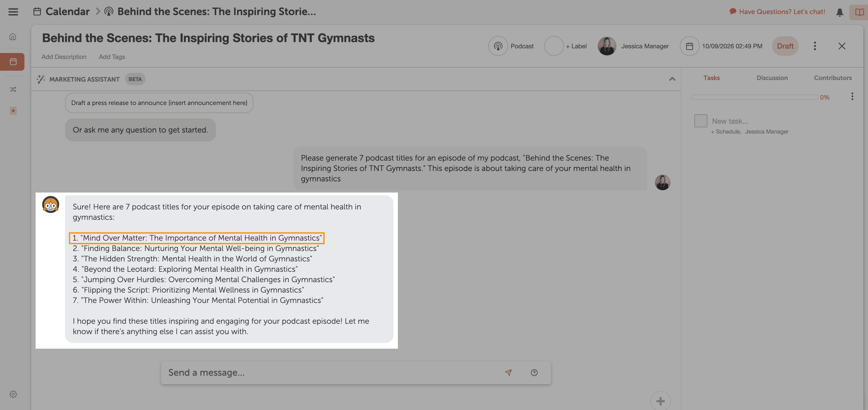
Task: Collapse the Marketing Assistant panel
Action: [x=672, y=79]
